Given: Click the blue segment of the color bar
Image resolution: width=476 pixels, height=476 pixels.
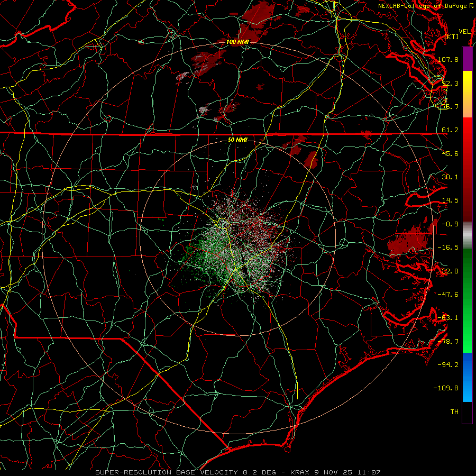Looking at the screenshot, I should [467, 377].
